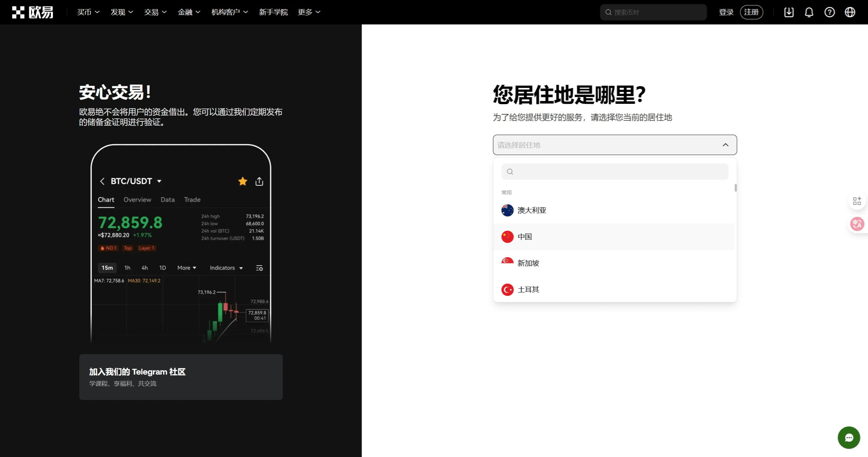Select 澳大利亚 as your residence
The width and height of the screenshot is (868, 457).
coord(531,210)
